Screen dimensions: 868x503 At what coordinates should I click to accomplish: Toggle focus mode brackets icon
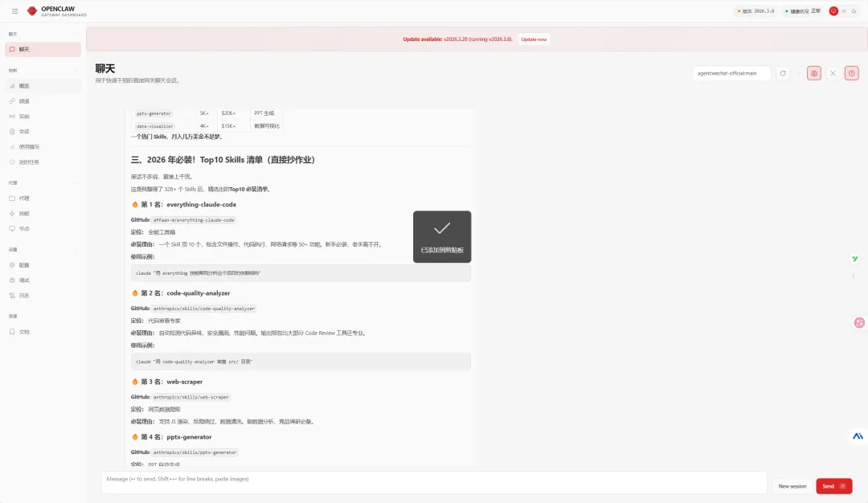[833, 73]
